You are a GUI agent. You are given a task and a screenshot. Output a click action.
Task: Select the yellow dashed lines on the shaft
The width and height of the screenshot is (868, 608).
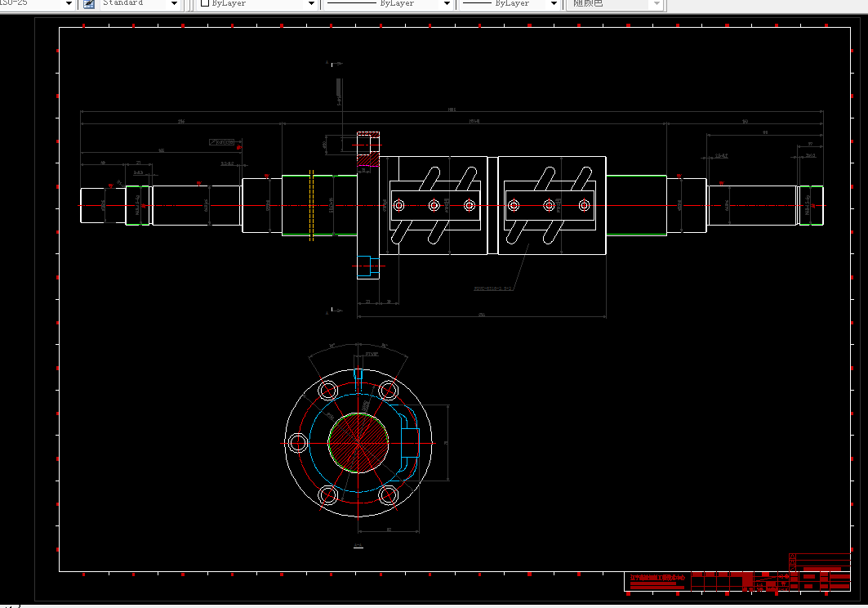click(x=311, y=205)
